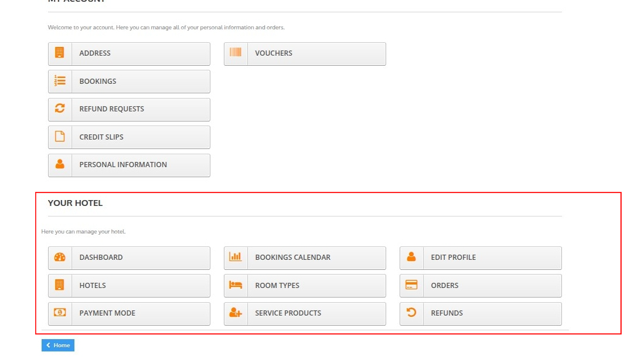Screen dimensions: 644x362
Task: Open SERVICE PRODUCTS label
Action: point(288,313)
